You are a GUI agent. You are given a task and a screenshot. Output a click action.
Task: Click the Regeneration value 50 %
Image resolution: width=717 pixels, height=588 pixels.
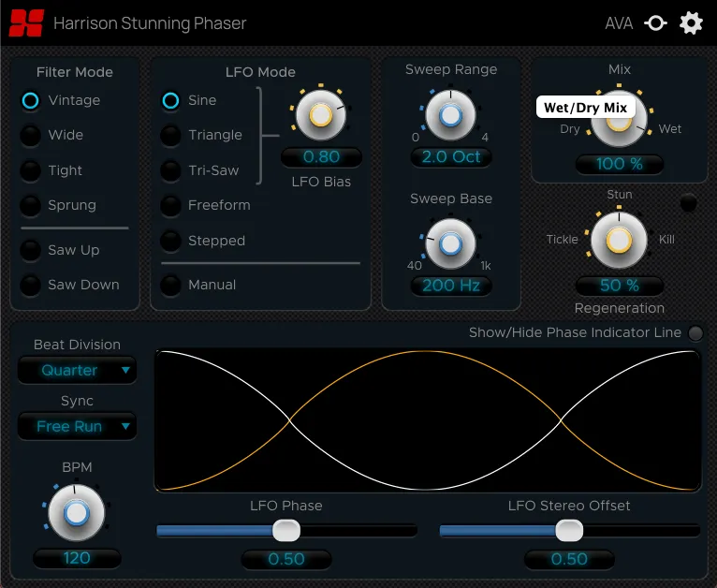point(619,286)
